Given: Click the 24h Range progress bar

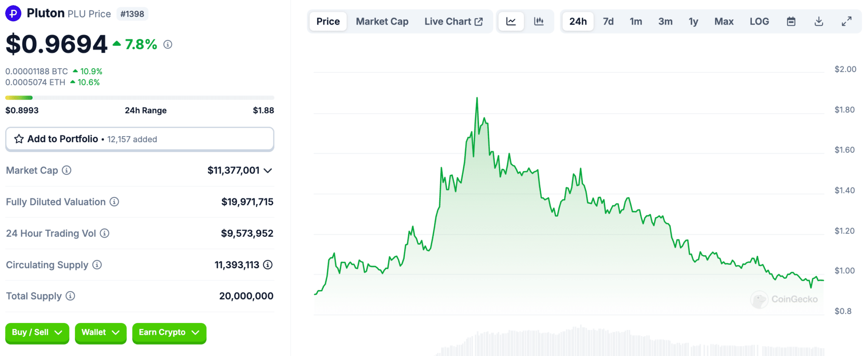Looking at the screenshot, I should click(x=139, y=98).
